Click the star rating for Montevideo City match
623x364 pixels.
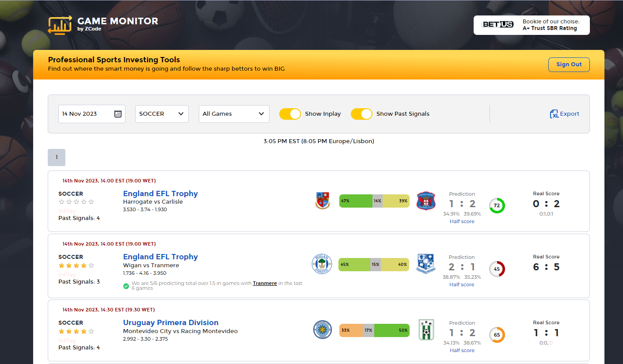click(x=76, y=331)
